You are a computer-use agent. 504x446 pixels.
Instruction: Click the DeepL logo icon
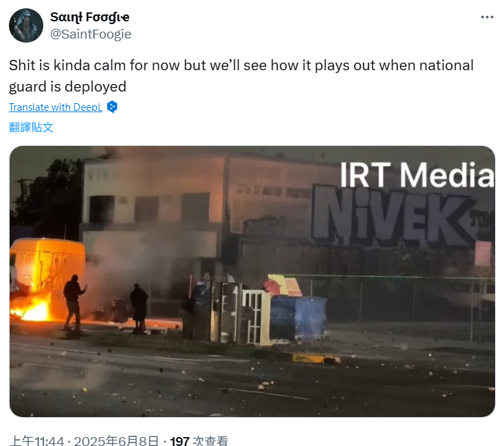point(112,107)
